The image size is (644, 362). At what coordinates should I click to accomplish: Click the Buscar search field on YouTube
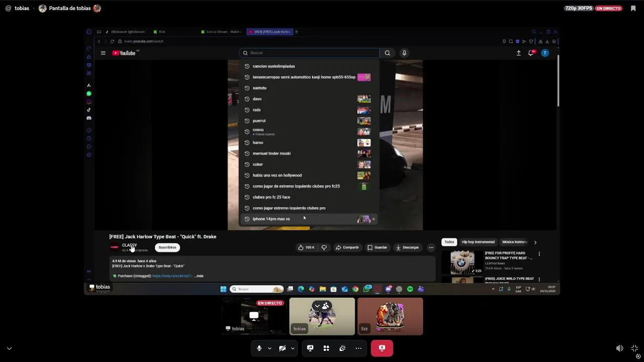tap(309, 53)
